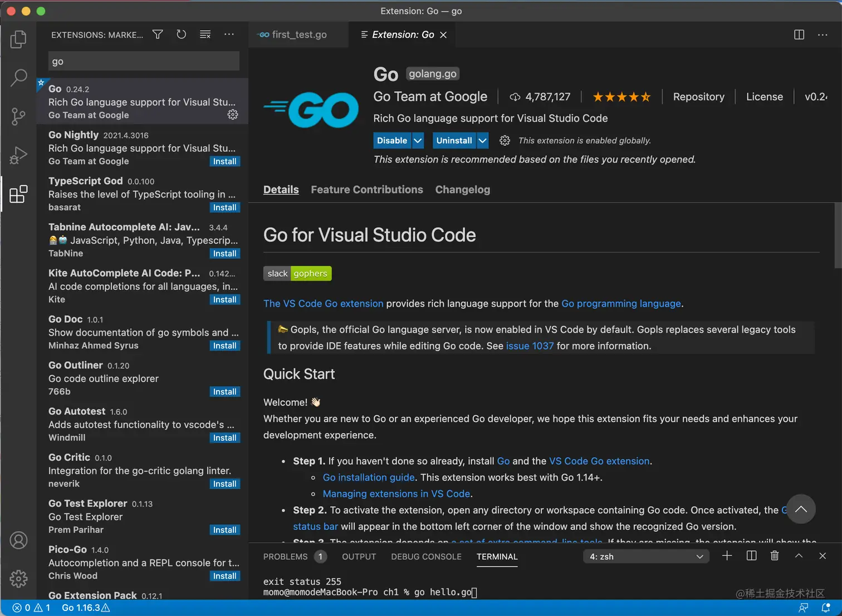The width and height of the screenshot is (842, 616).
Task: Open Managing extensions in VS Code link
Action: click(x=396, y=494)
